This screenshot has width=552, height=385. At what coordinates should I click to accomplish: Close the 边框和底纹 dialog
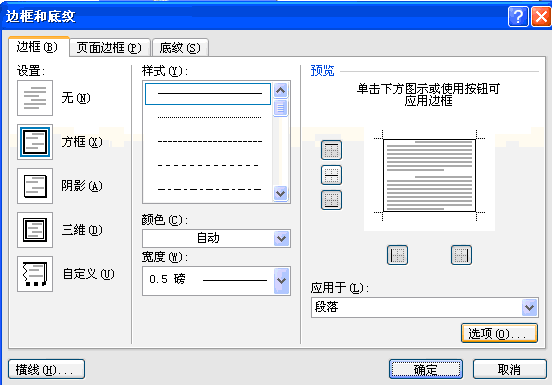click(541, 16)
